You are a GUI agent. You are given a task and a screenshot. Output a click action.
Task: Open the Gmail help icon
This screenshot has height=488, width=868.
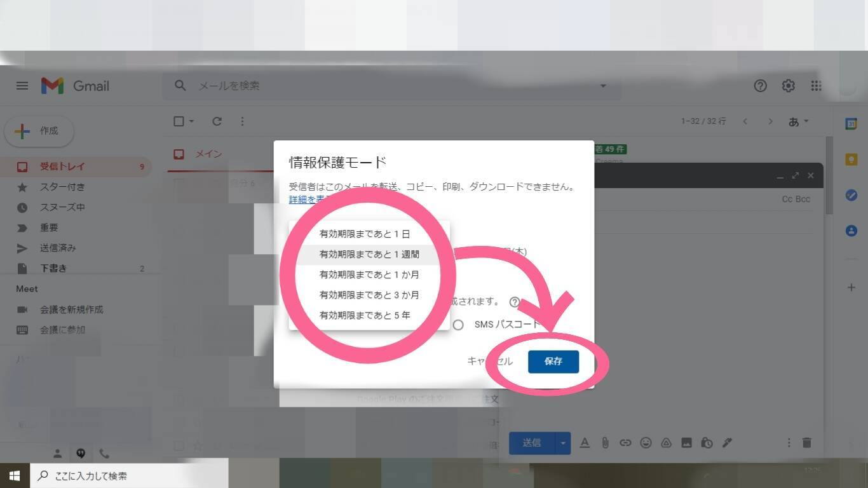[x=760, y=86]
